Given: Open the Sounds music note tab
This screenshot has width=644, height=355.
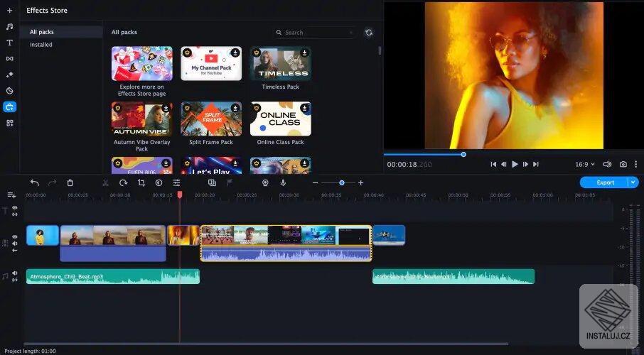Looking at the screenshot, I should (x=10, y=26).
